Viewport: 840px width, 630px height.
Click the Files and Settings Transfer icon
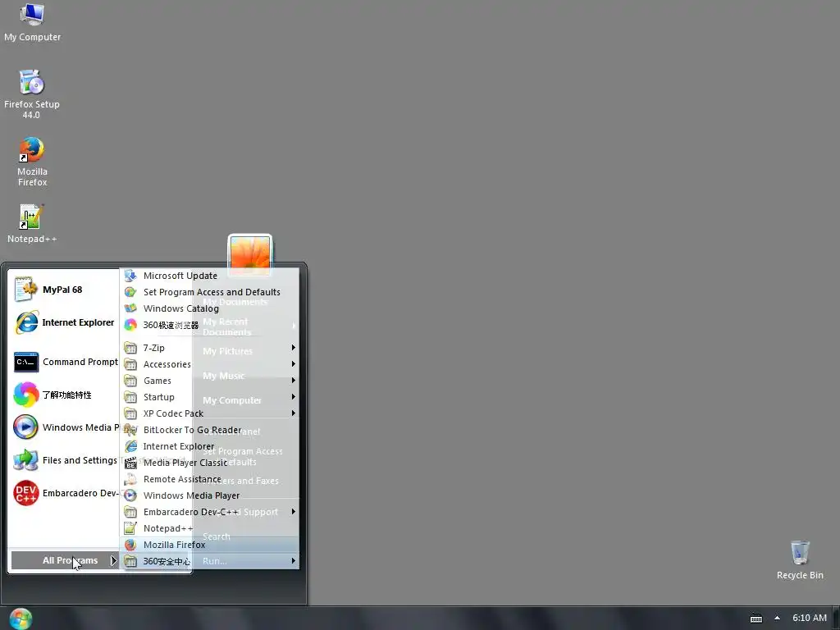[x=25, y=460]
